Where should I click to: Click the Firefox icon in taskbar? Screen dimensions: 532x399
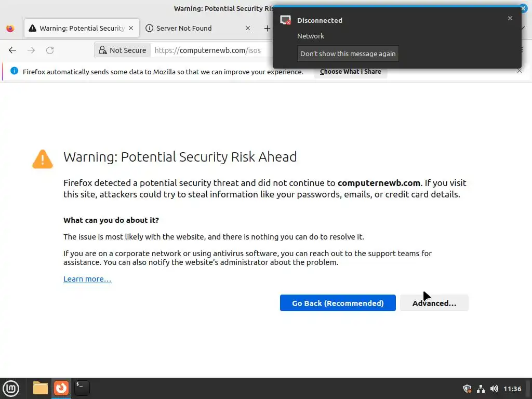click(61, 388)
